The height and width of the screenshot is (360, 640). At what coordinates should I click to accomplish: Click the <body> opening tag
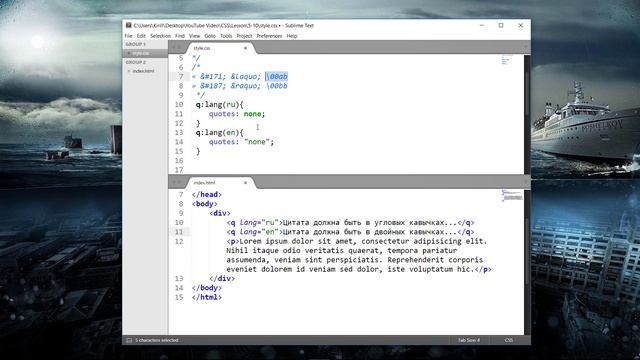204,204
